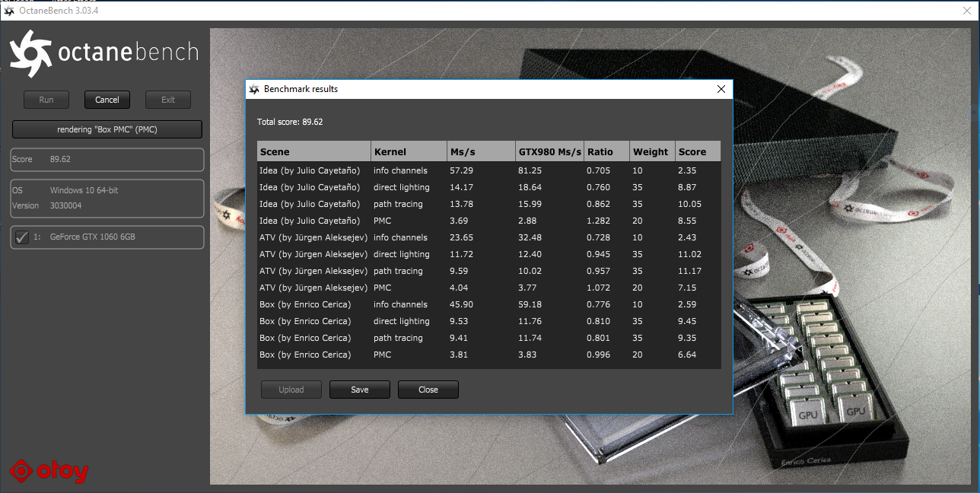This screenshot has width=980, height=493.
Task: Click the "Total score: 89.62" text
Action: coord(290,122)
